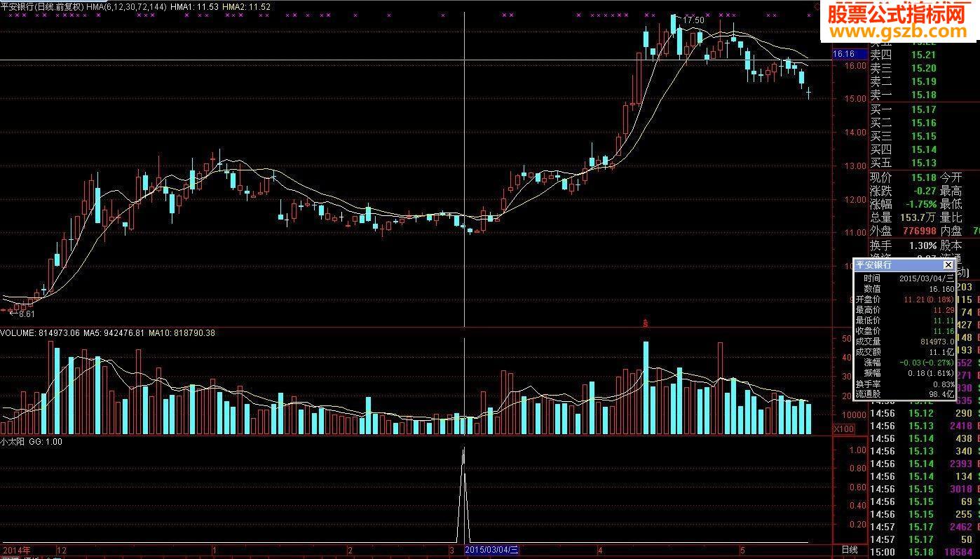Select the 14:57 15.17 2462 tick row
This screenshot has width=980, height=559.
925,527
